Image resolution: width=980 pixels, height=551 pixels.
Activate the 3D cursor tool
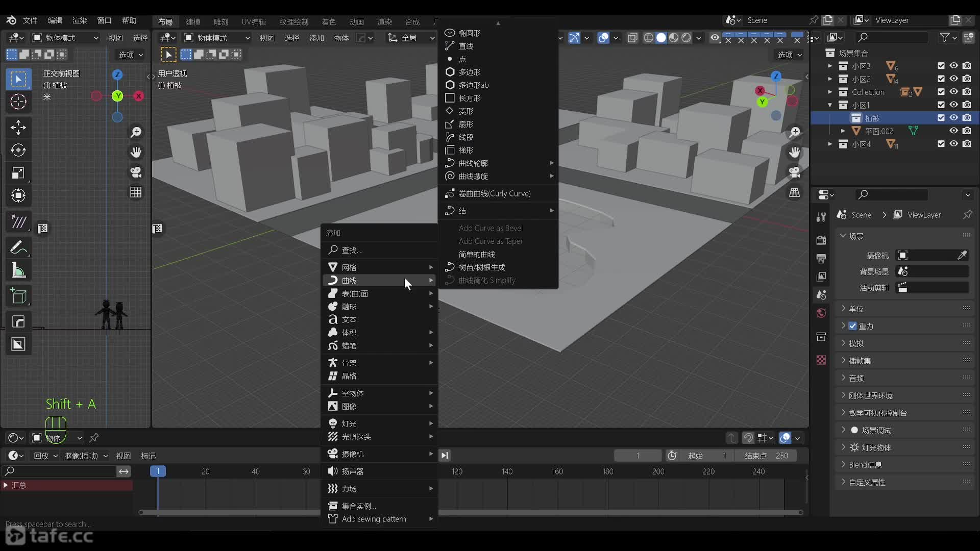coord(18,102)
